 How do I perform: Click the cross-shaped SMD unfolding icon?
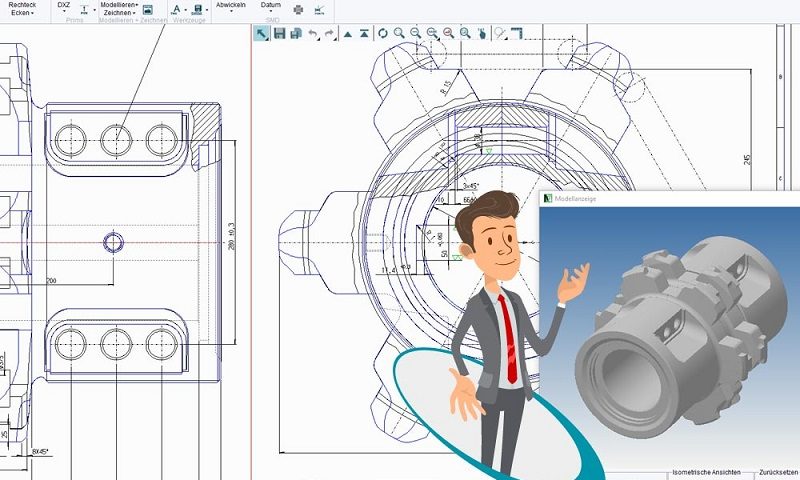298,10
